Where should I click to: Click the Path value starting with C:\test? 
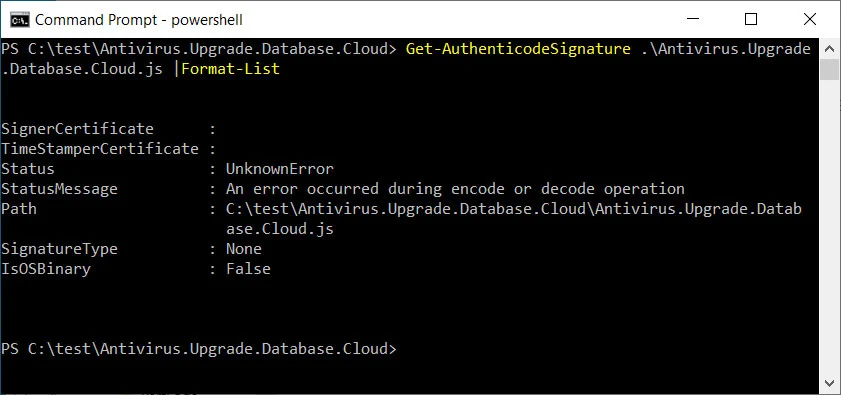tap(514, 219)
